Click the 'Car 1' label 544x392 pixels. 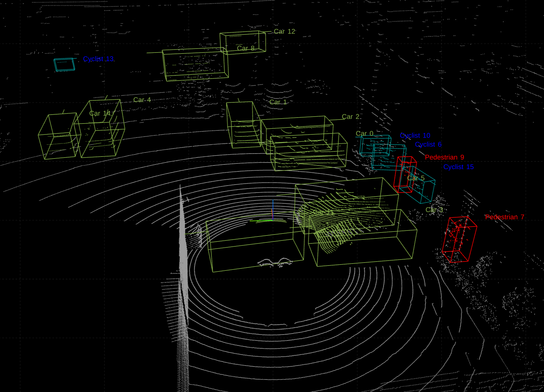pos(278,102)
